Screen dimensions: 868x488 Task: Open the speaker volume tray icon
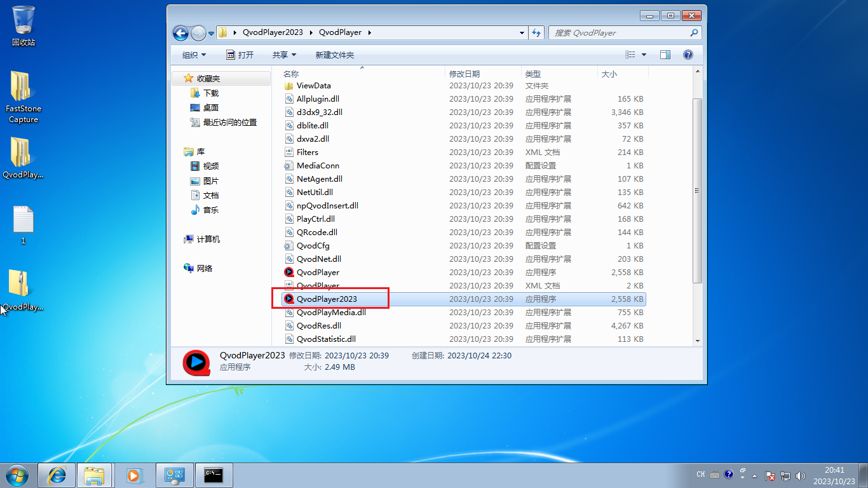tap(799, 475)
